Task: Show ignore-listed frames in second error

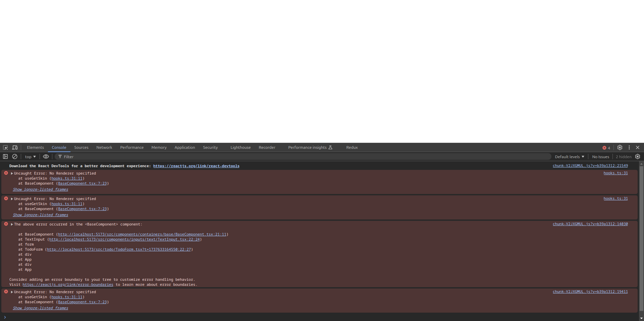Action: (x=40, y=215)
